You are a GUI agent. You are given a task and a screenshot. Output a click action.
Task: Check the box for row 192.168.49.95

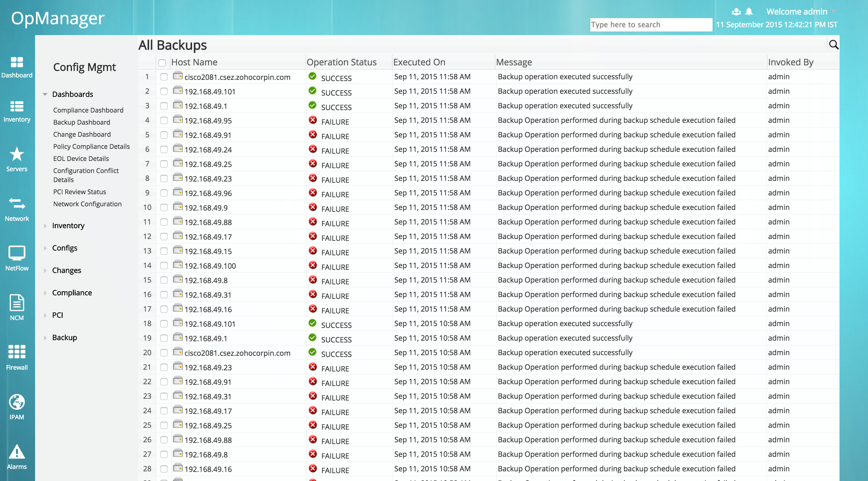(164, 120)
